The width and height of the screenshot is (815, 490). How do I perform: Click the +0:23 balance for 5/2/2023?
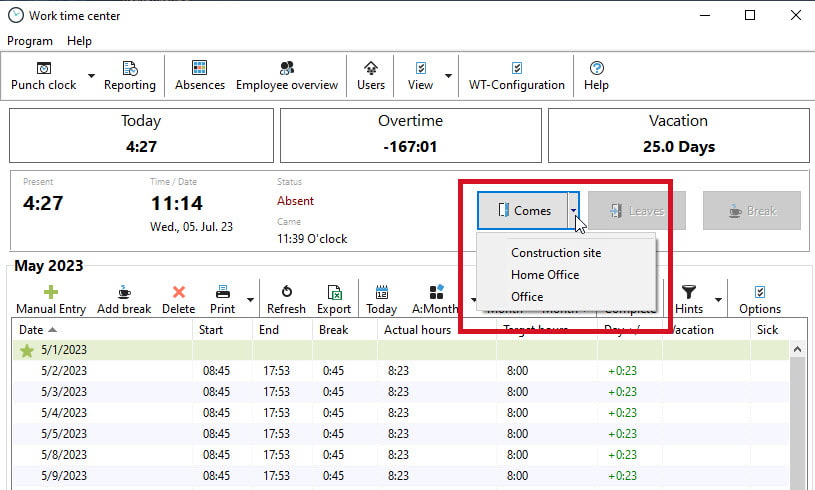(622, 371)
